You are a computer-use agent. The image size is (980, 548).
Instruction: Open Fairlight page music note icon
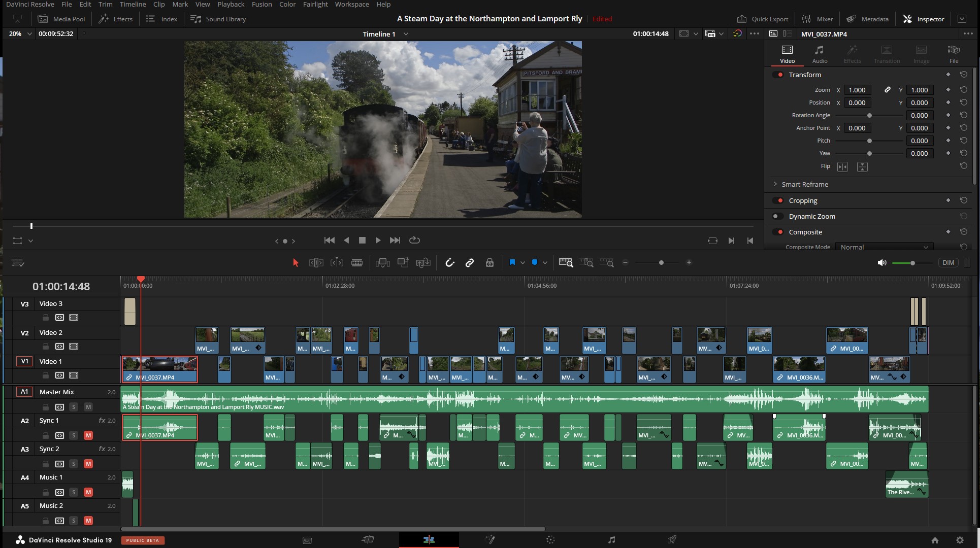pos(612,540)
